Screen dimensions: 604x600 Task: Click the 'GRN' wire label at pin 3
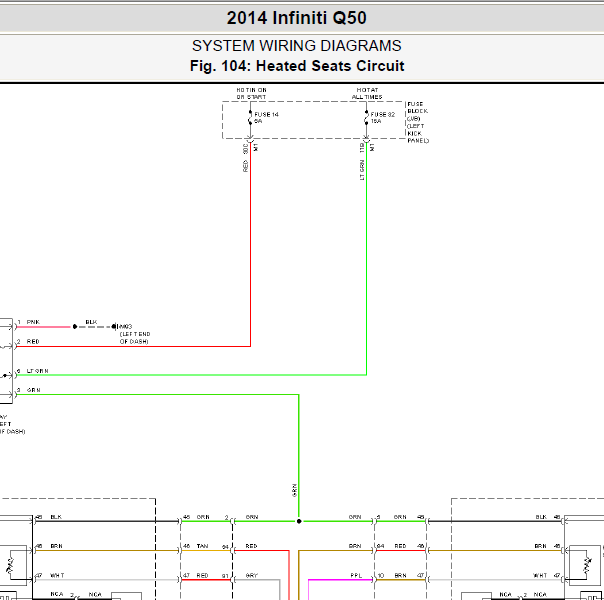34,390
